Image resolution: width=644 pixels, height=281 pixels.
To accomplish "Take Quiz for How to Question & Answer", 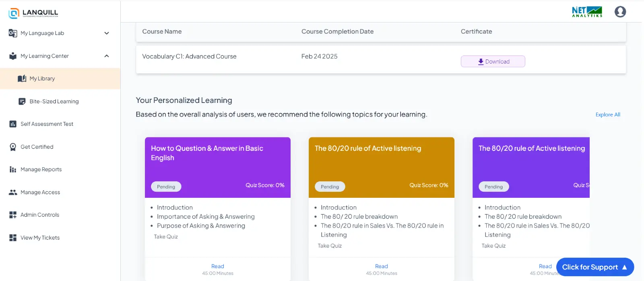I will (x=166, y=237).
